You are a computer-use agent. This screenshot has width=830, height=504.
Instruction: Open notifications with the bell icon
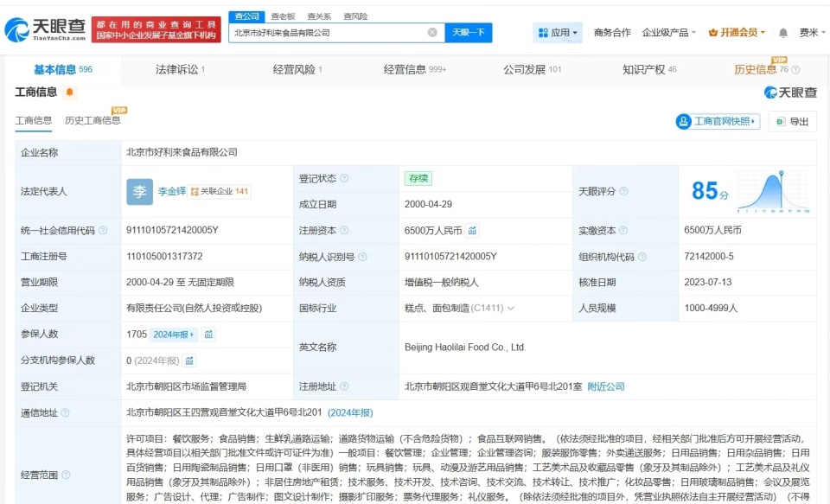[x=782, y=31]
